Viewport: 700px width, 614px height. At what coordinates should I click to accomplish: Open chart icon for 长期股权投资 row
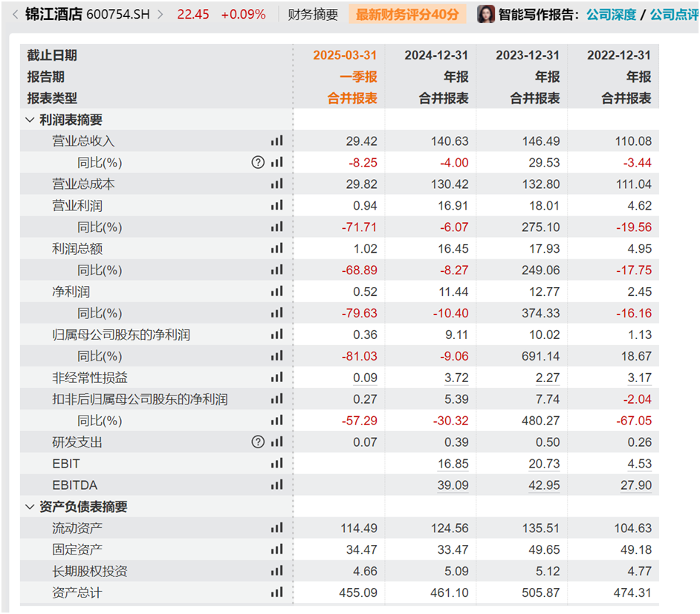tap(276, 571)
